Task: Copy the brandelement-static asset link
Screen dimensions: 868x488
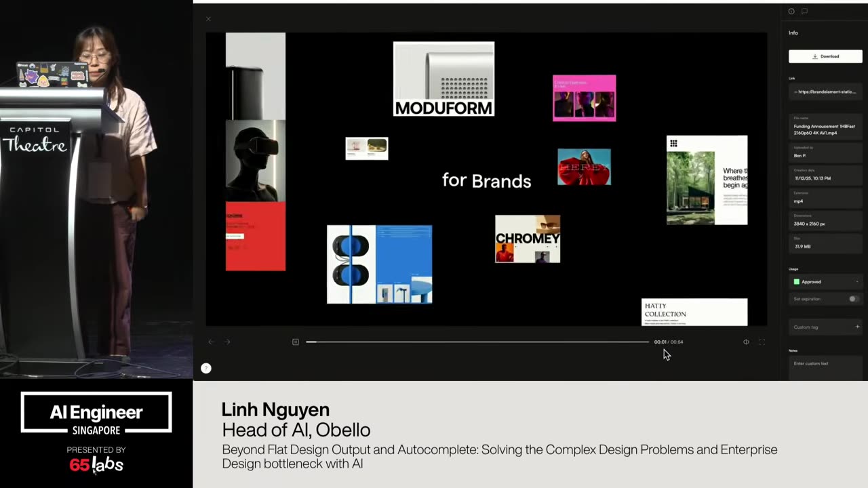Action: [x=825, y=91]
